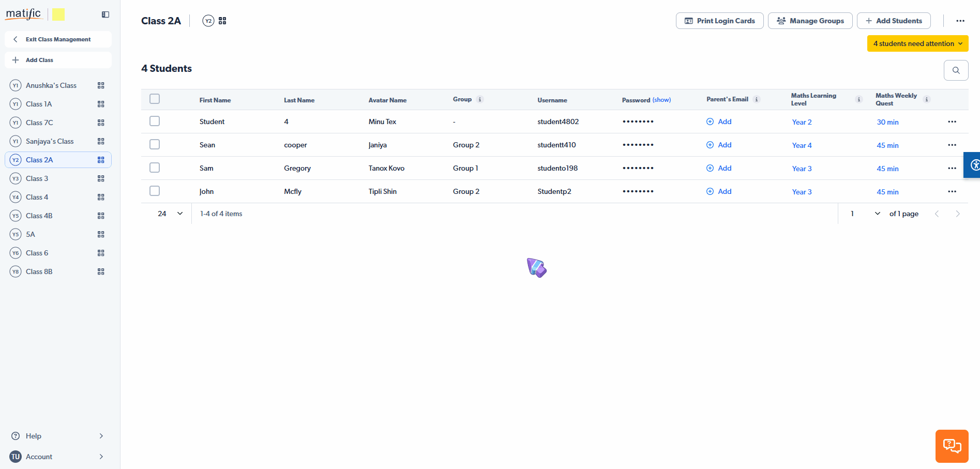Open grid icon beside Class 4B

click(101, 216)
